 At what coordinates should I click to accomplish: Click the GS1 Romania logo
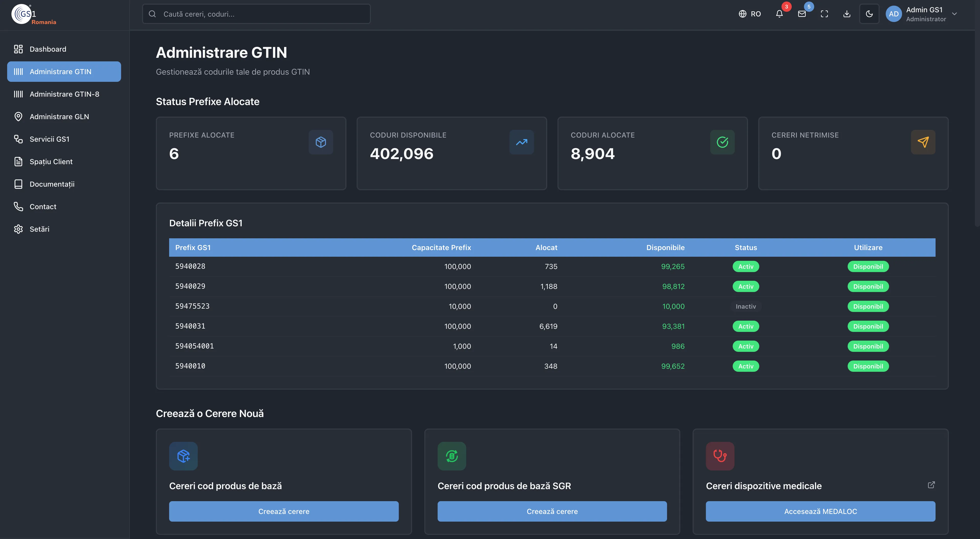tap(33, 15)
